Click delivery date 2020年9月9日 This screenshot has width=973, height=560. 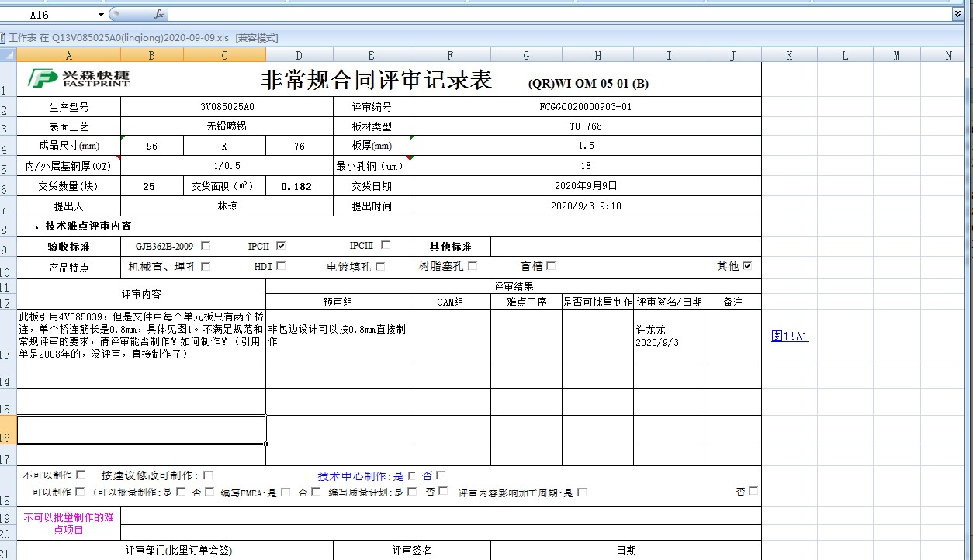coord(586,186)
